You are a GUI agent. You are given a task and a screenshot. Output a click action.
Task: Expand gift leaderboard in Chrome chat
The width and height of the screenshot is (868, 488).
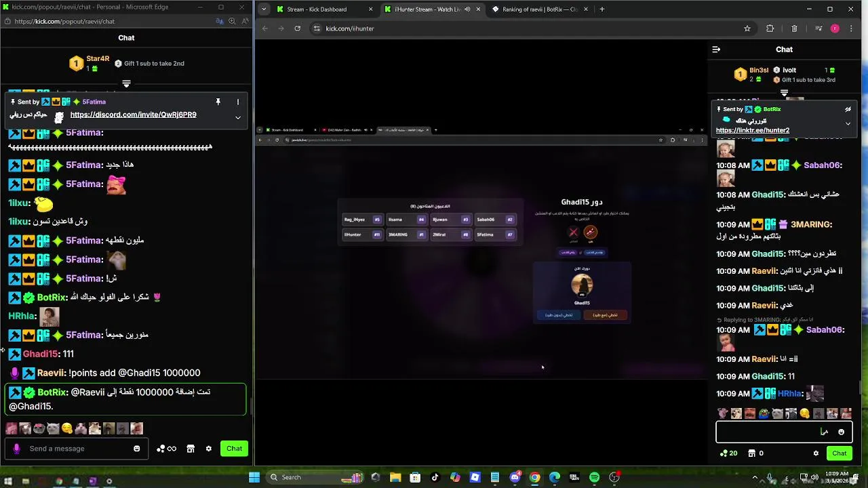pyautogui.click(x=784, y=92)
